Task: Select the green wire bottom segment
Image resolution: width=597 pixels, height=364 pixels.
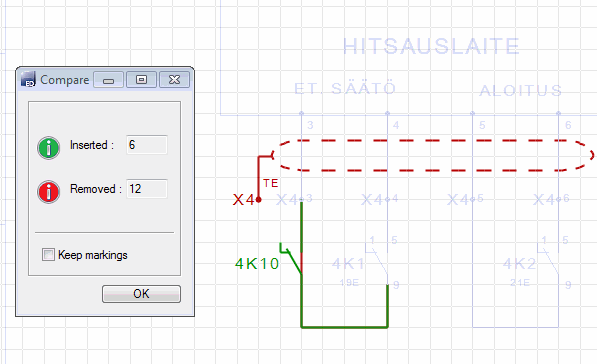Action: (x=345, y=327)
